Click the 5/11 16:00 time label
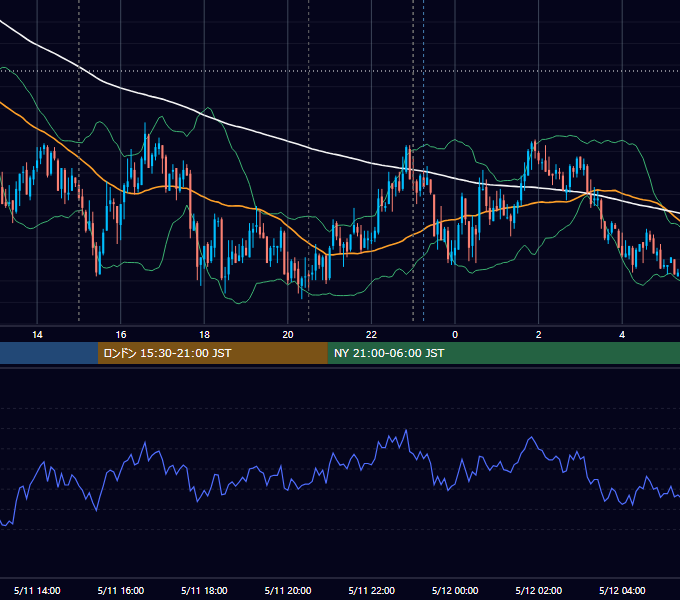Image resolution: width=680 pixels, height=600 pixels. (121, 590)
